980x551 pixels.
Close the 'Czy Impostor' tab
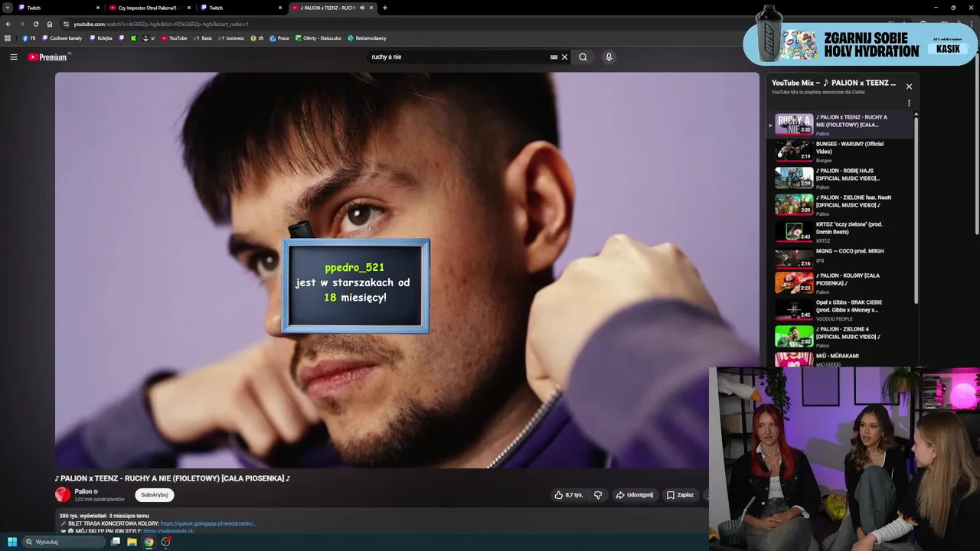pyautogui.click(x=189, y=8)
